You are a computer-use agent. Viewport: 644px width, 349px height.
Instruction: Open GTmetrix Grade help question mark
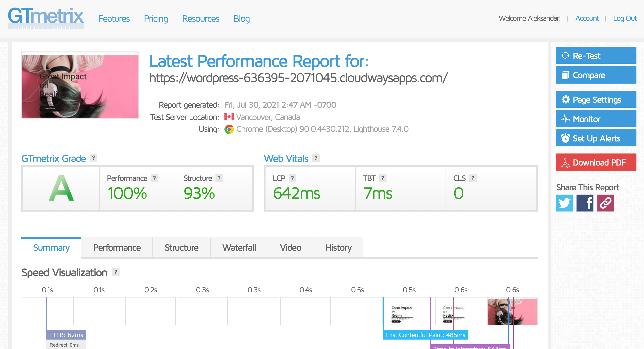coord(94,158)
